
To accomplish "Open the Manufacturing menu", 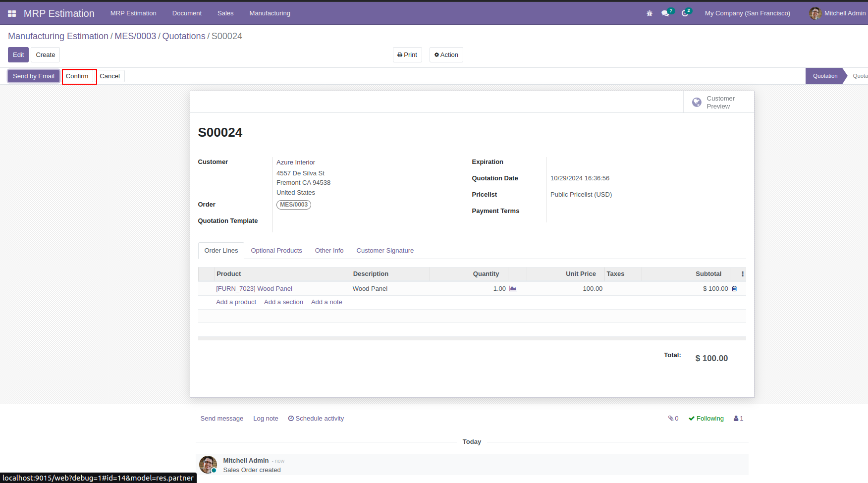I will point(270,13).
